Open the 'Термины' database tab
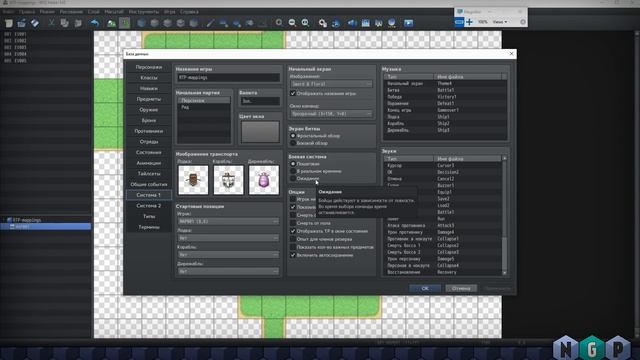The height and width of the screenshot is (360, 640). [x=149, y=227]
